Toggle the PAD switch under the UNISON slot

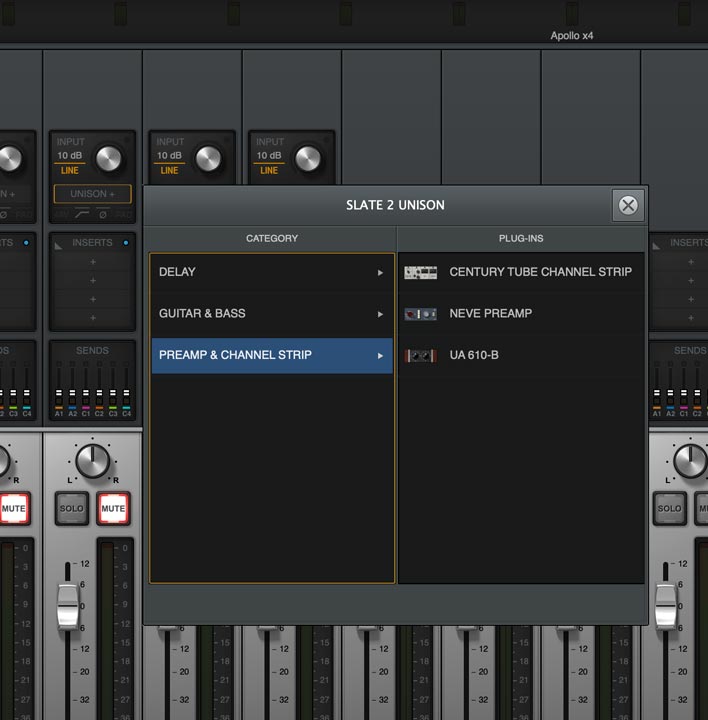pyautogui.click(x=123, y=214)
